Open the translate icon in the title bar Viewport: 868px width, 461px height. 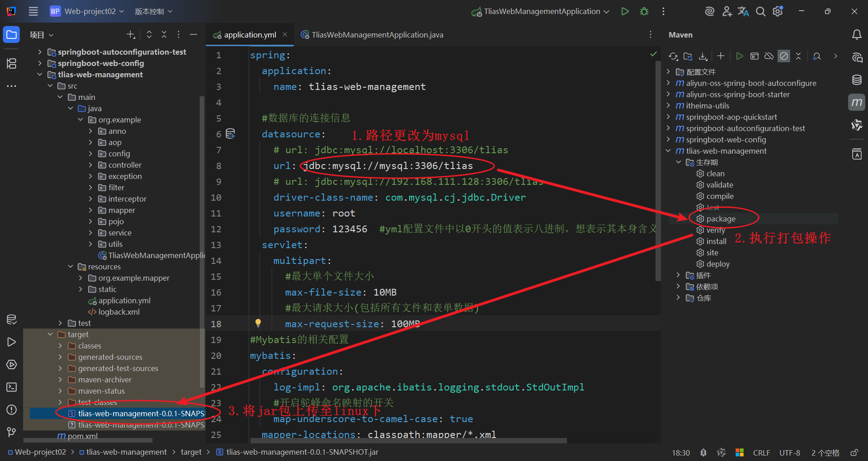tap(743, 11)
